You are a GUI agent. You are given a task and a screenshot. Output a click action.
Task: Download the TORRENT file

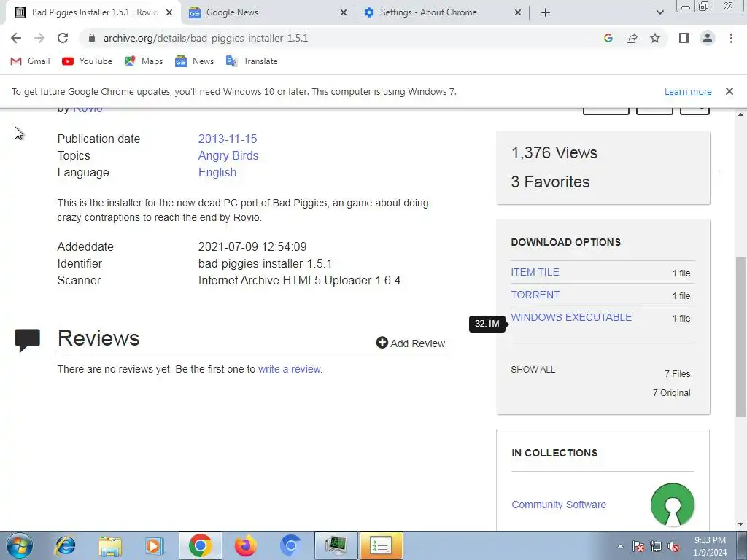point(535,295)
